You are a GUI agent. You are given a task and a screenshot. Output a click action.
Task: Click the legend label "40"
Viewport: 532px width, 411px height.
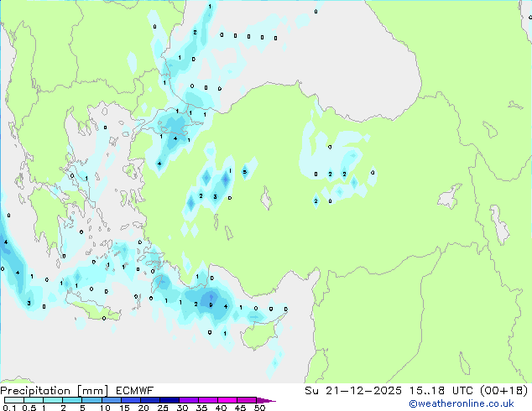point(221,408)
